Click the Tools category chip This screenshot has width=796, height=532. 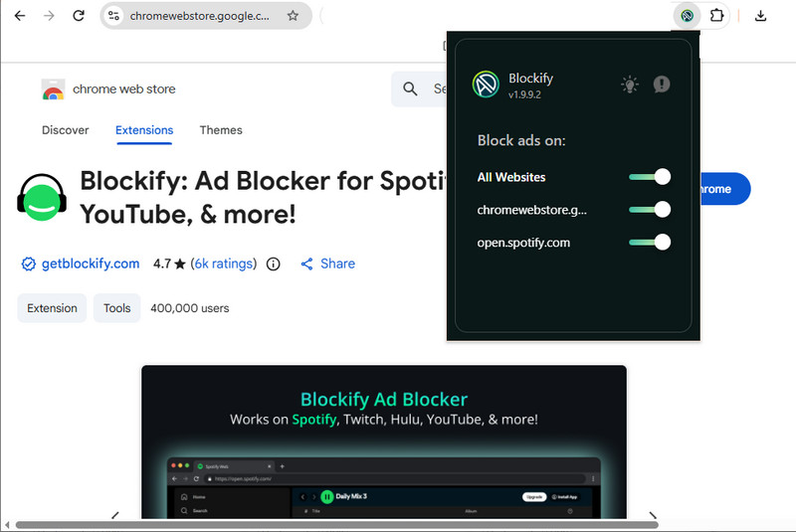click(116, 308)
